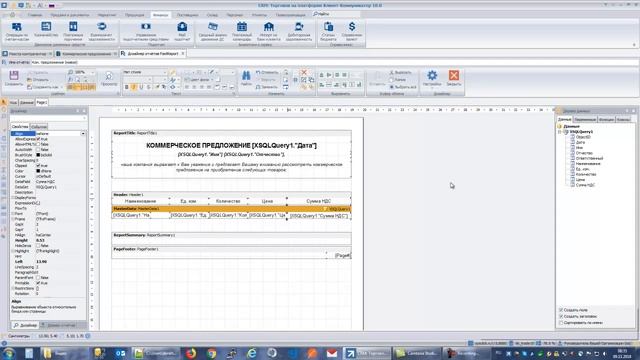Open the Функции tab in data tree panel

coord(606,119)
